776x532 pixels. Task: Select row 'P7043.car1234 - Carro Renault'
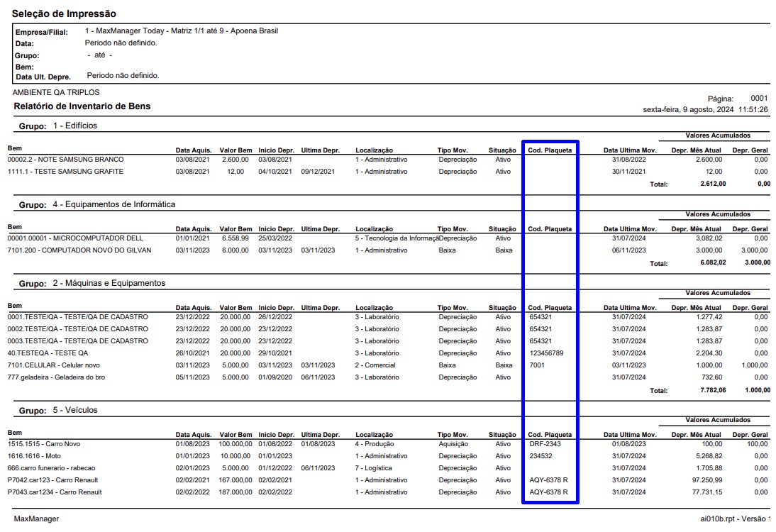pyautogui.click(x=387, y=492)
